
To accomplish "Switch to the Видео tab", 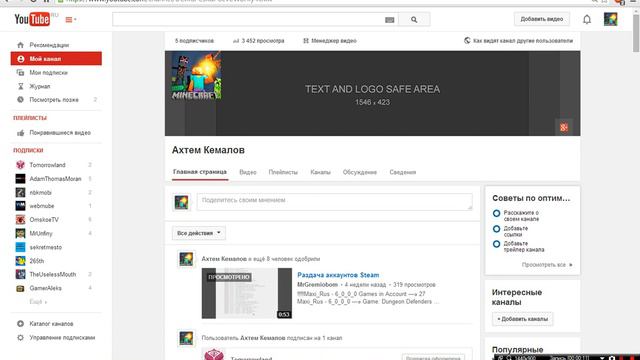I will pyautogui.click(x=248, y=172).
